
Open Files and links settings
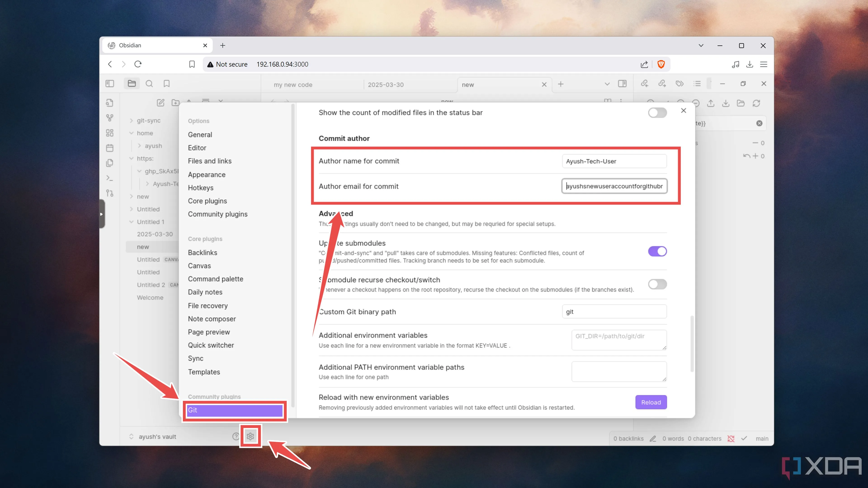tap(210, 161)
